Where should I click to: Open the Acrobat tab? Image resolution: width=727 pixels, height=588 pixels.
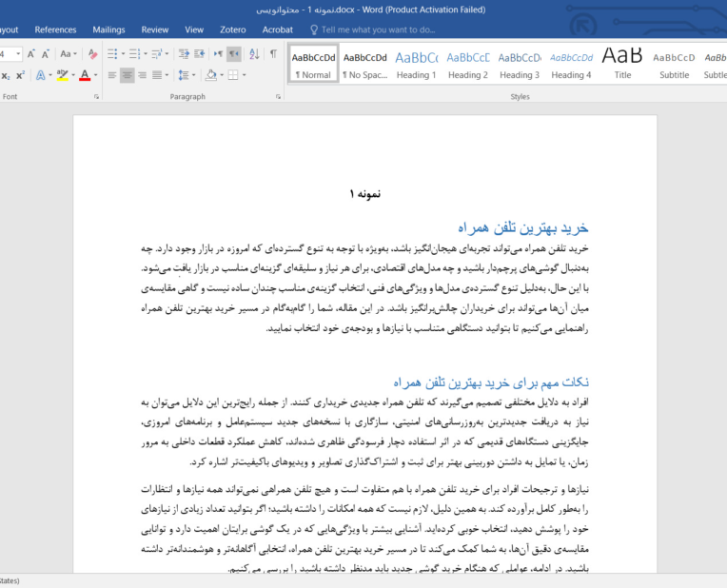tap(277, 29)
